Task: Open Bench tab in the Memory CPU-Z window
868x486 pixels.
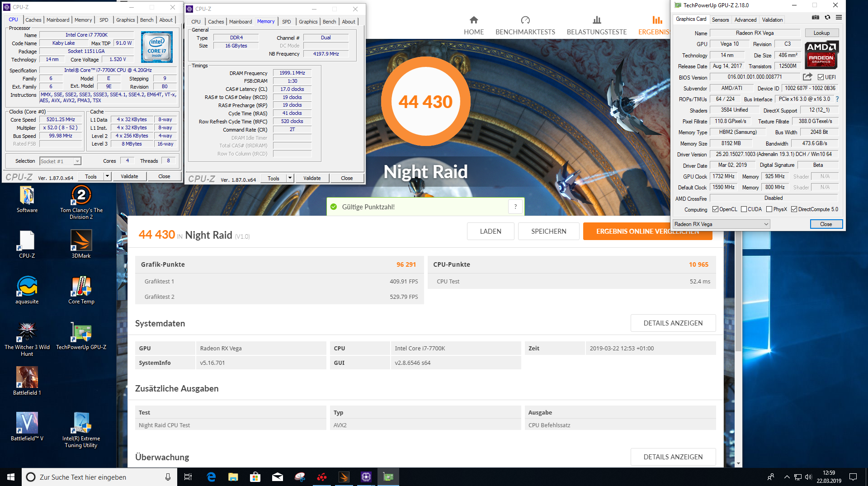Action: tap(330, 22)
